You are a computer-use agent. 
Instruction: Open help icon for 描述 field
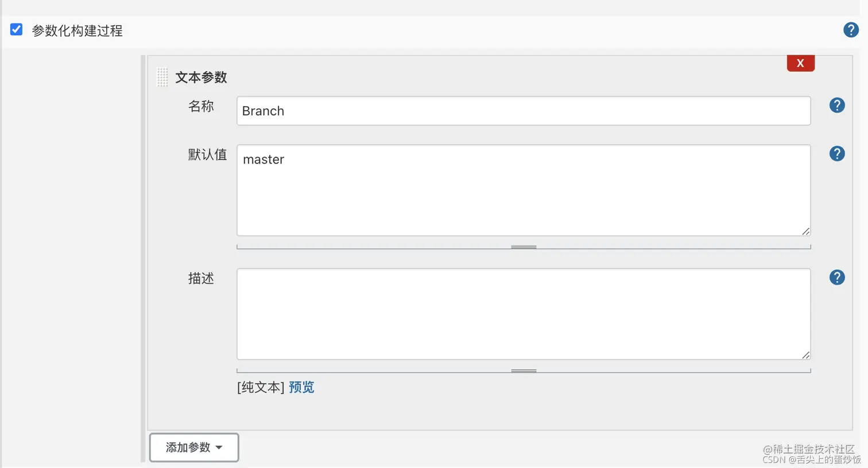point(837,278)
